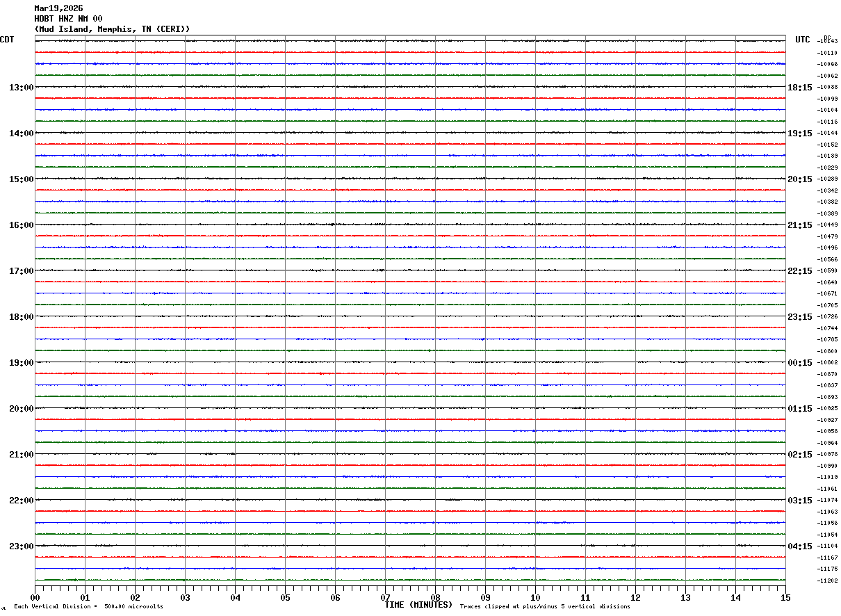Click the 04:15 UTC time label

pos(800,546)
